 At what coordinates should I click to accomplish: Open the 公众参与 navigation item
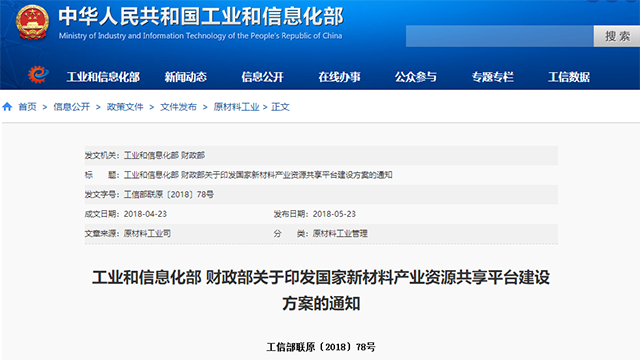416,77
